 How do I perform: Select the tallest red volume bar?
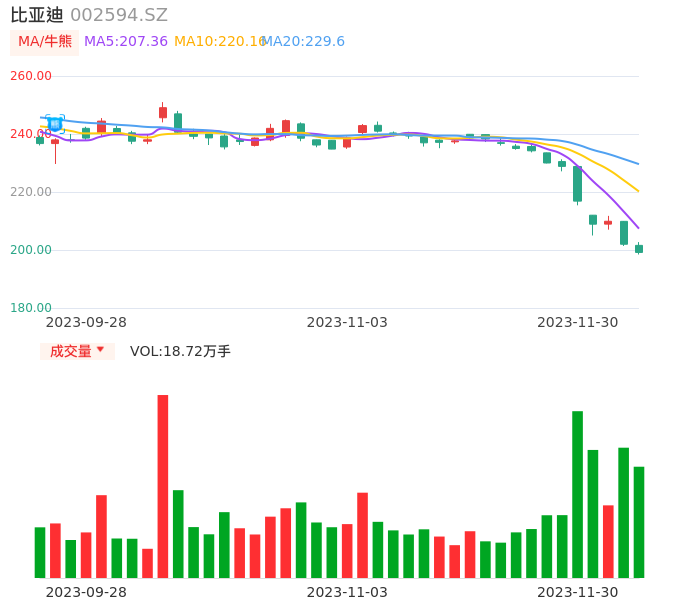(x=163, y=486)
